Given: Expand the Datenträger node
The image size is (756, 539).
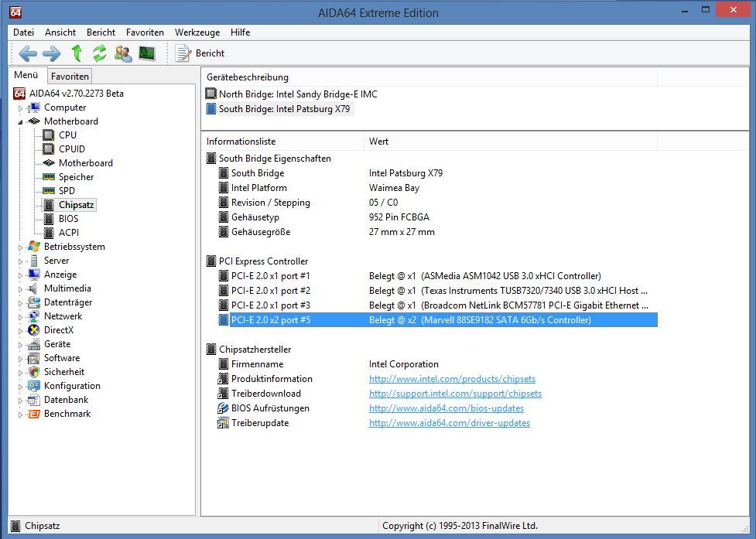Looking at the screenshot, I should coord(20,303).
